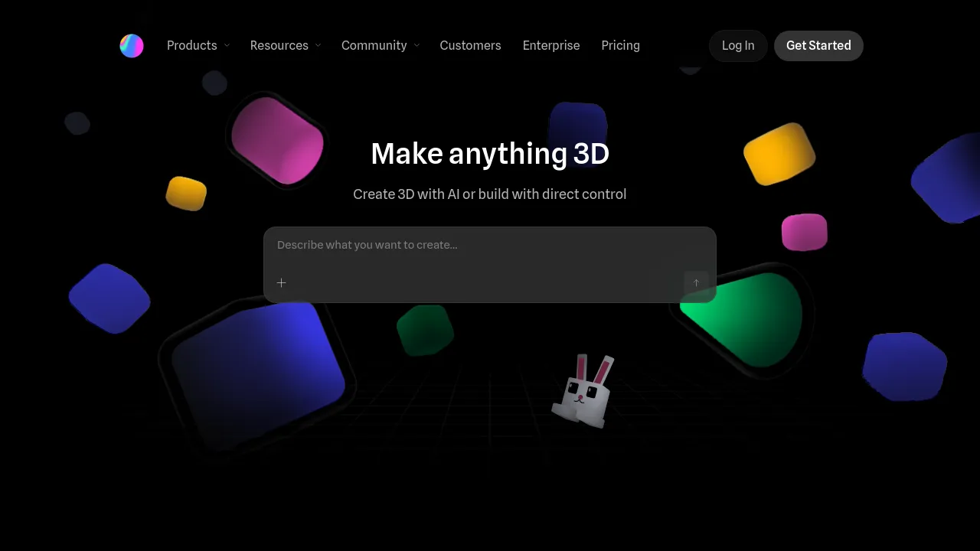Focus the 'Describe what you want to create' field

coord(490,245)
